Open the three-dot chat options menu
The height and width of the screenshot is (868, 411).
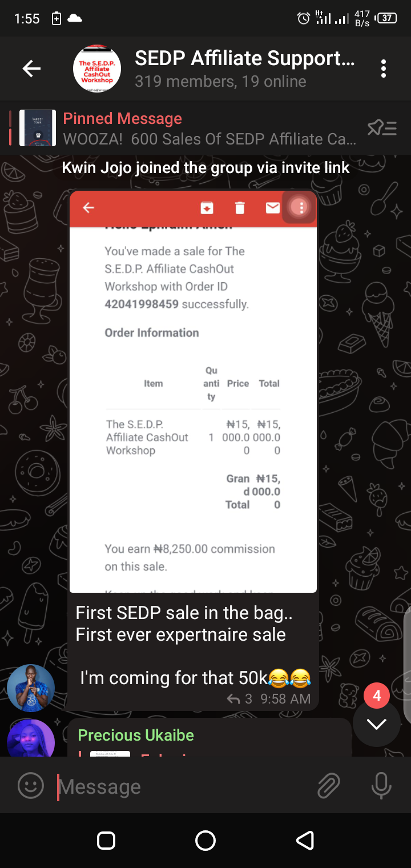[384, 69]
